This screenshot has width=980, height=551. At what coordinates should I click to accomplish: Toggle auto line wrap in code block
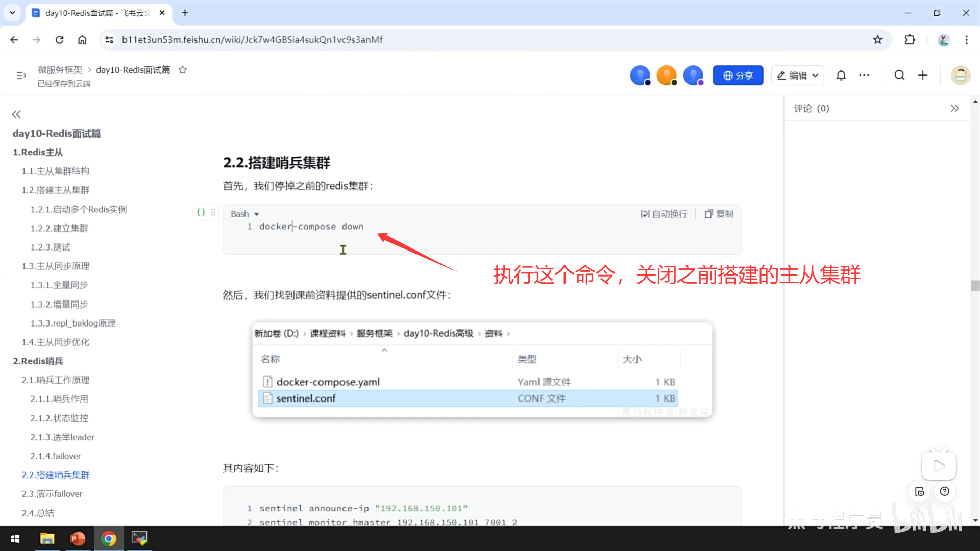[664, 214]
